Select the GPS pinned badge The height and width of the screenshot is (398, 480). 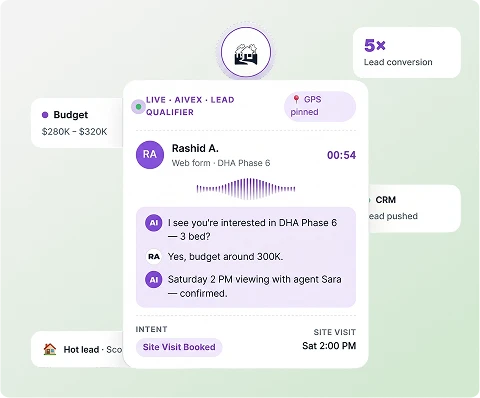[320, 106]
